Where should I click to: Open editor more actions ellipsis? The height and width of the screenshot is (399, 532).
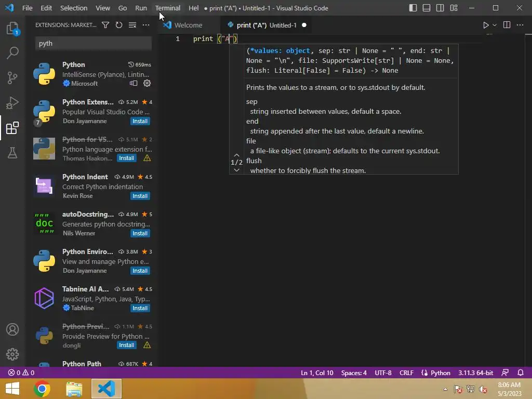[x=520, y=25]
